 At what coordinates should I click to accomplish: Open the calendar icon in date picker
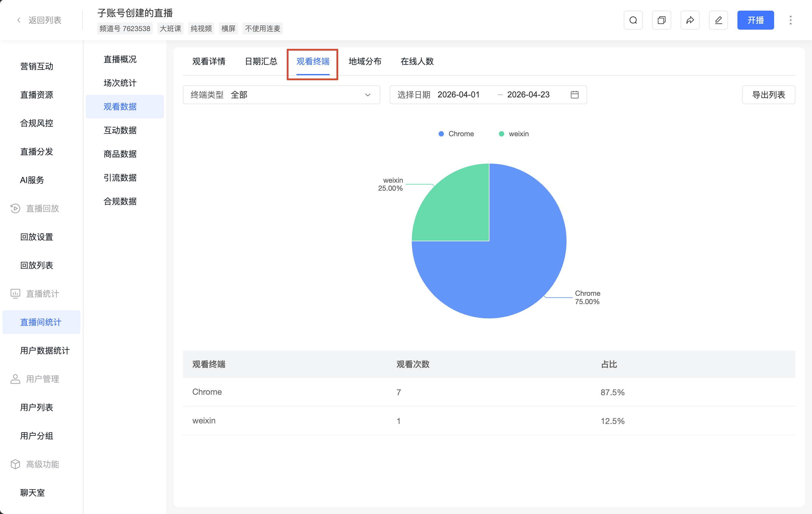click(x=575, y=95)
